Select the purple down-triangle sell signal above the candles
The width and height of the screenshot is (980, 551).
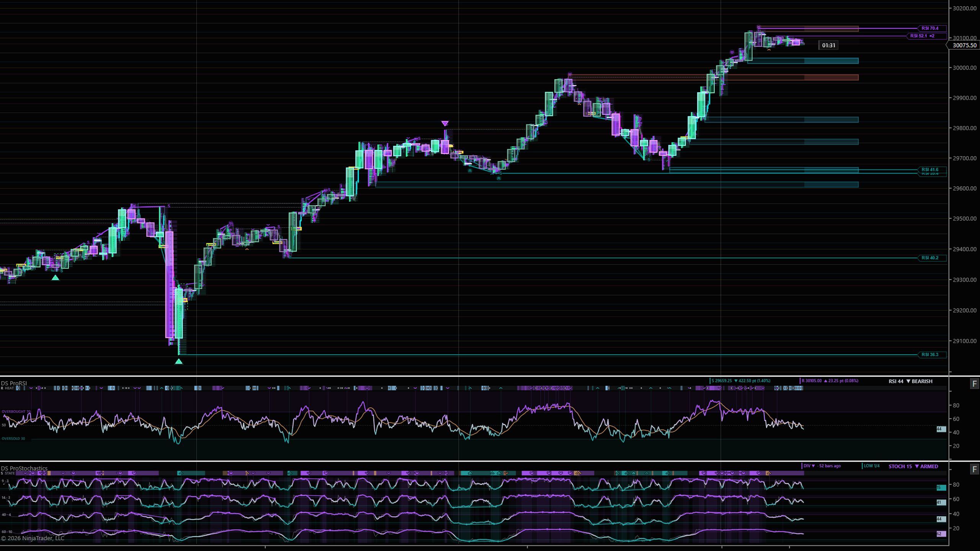click(x=445, y=123)
